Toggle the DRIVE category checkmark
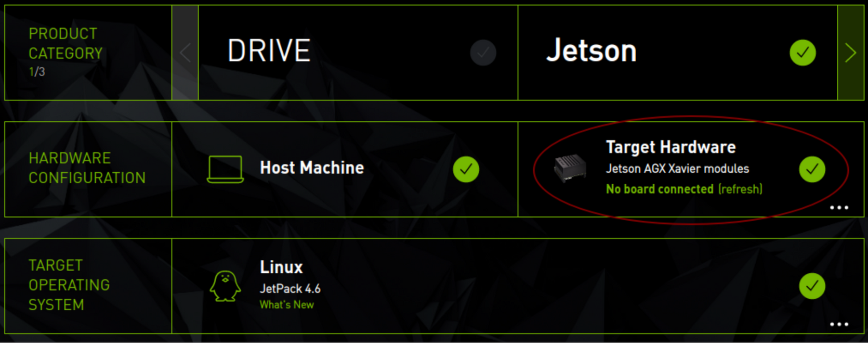This screenshot has height=343, width=868. [x=483, y=53]
